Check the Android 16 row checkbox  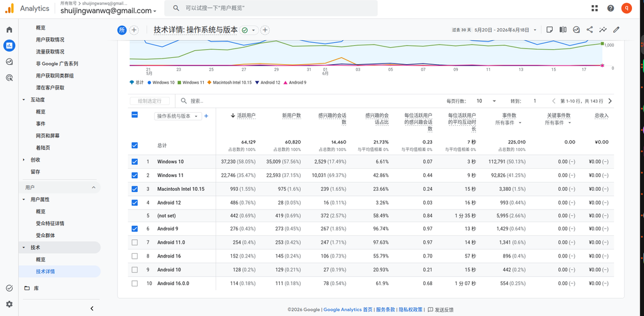[x=135, y=256]
